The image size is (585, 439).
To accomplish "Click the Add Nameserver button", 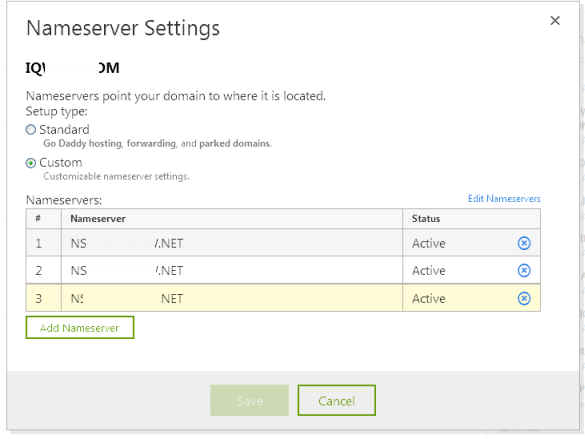I will coord(80,327).
